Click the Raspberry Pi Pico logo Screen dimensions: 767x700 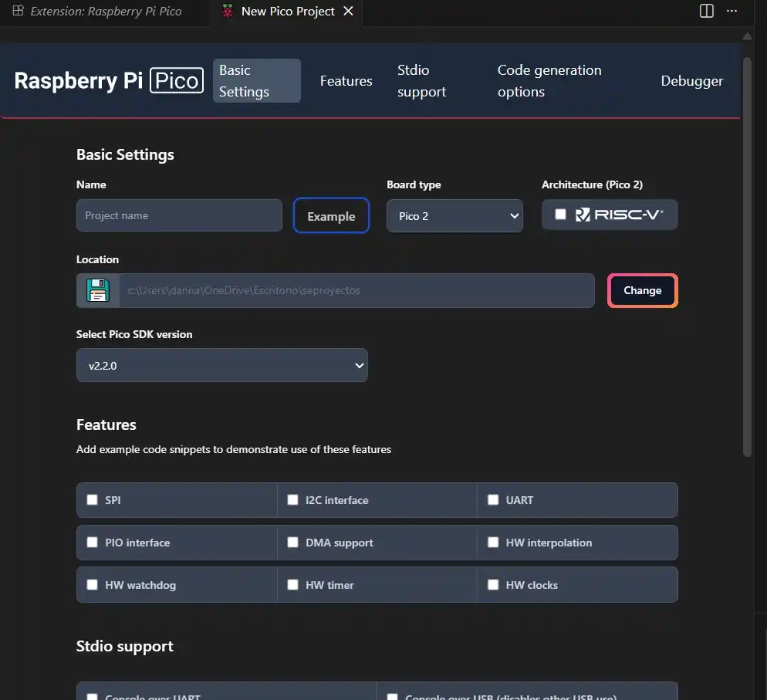pyautogui.click(x=109, y=81)
